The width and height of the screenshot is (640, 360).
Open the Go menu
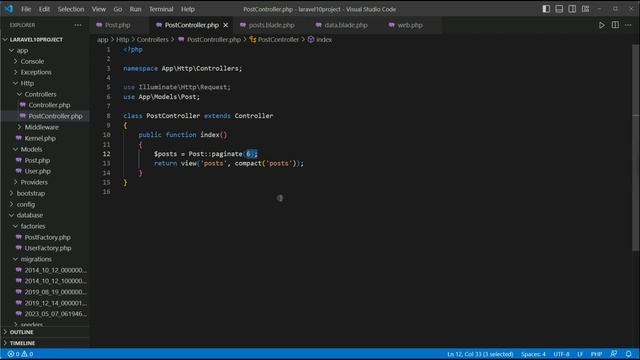tap(118, 9)
